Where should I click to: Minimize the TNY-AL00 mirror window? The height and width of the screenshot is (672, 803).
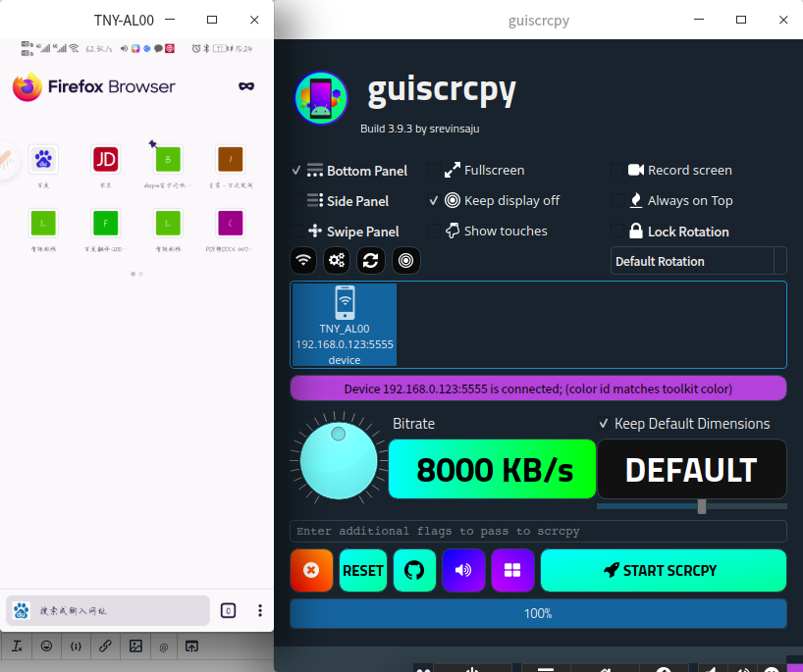(170, 20)
